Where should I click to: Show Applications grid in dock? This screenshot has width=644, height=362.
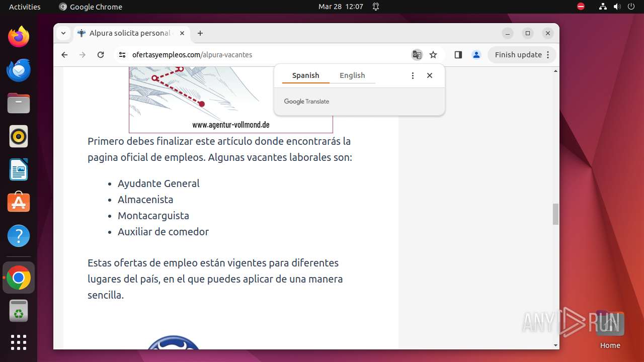click(x=19, y=342)
